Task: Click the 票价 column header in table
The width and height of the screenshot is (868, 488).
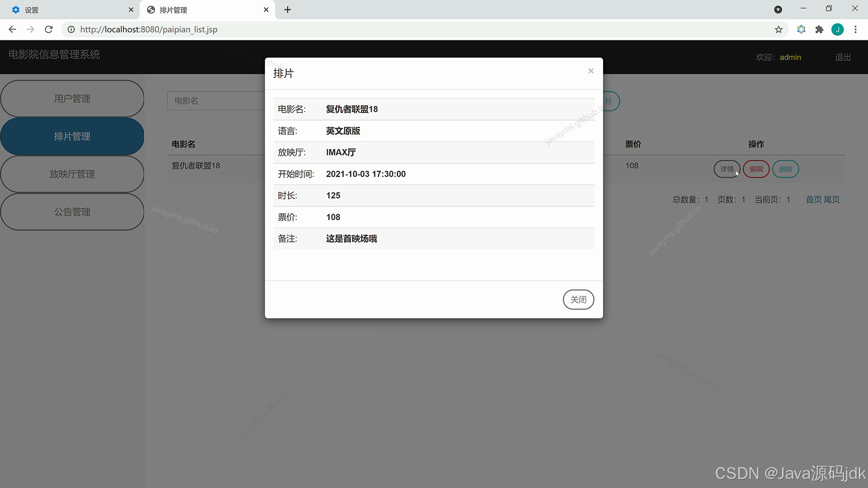Action: tap(633, 144)
